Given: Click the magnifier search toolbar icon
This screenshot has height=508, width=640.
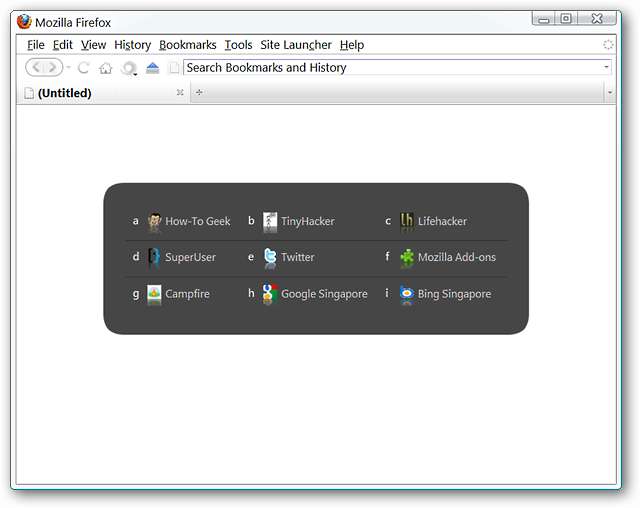Looking at the screenshot, I should click(129, 68).
